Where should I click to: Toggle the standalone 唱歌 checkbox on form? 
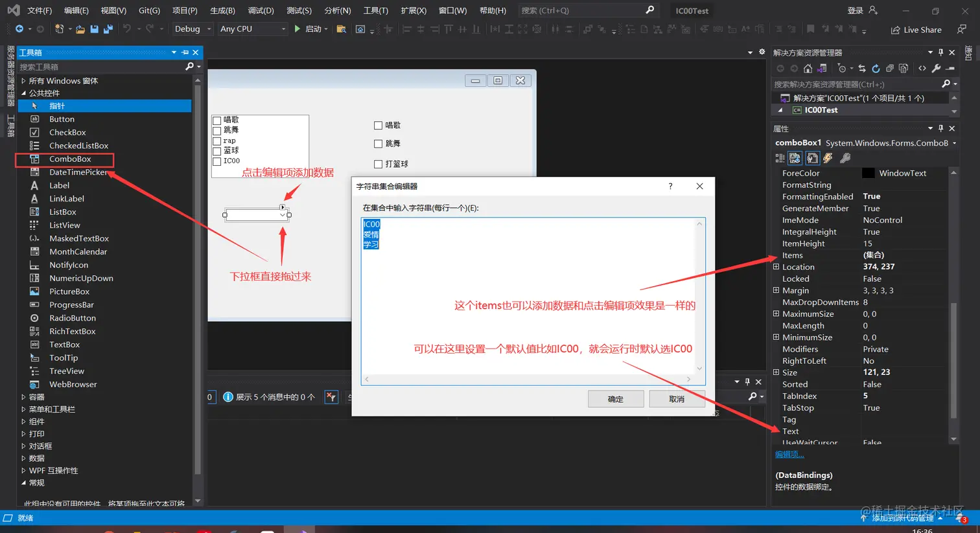(378, 126)
